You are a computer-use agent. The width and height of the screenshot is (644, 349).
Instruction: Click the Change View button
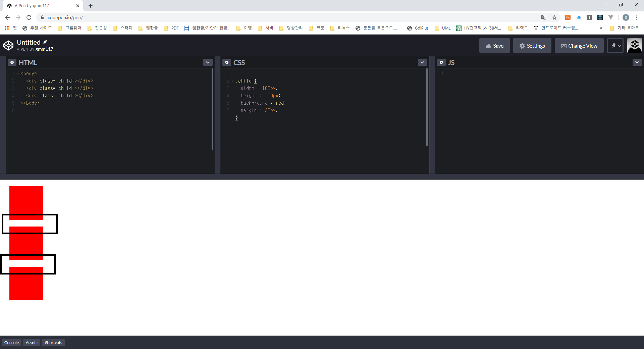coord(579,46)
